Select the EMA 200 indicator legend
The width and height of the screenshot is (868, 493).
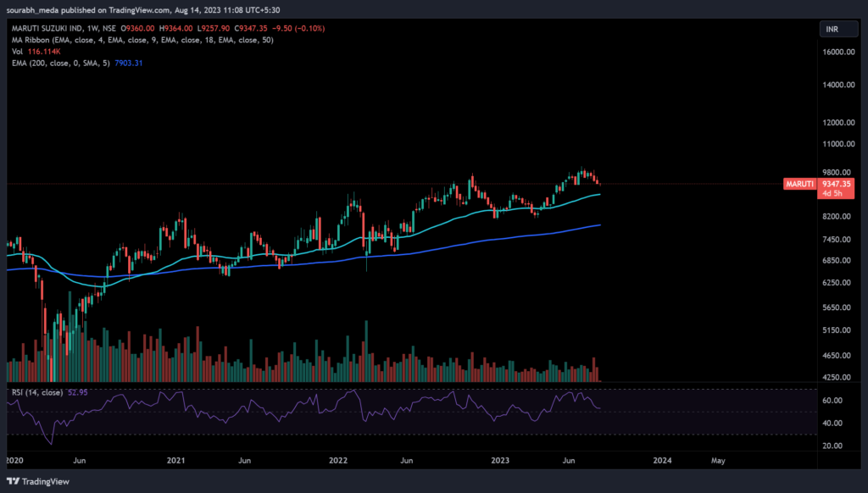coord(61,63)
